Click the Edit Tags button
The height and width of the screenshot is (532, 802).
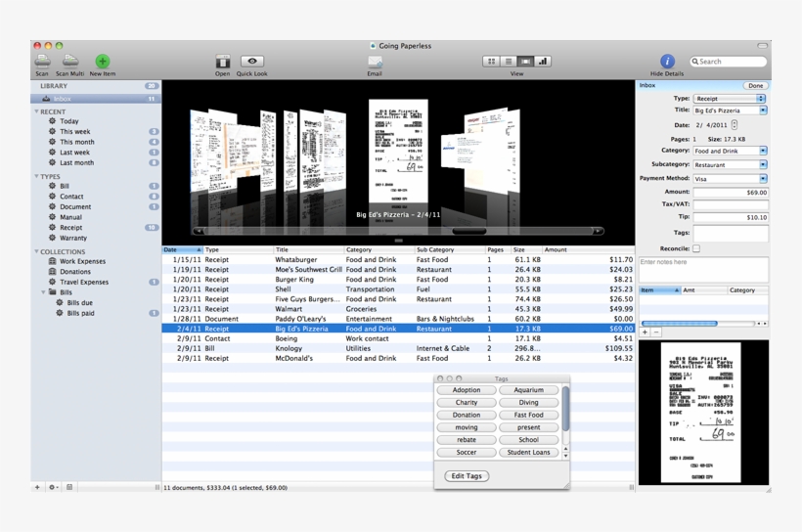point(467,476)
